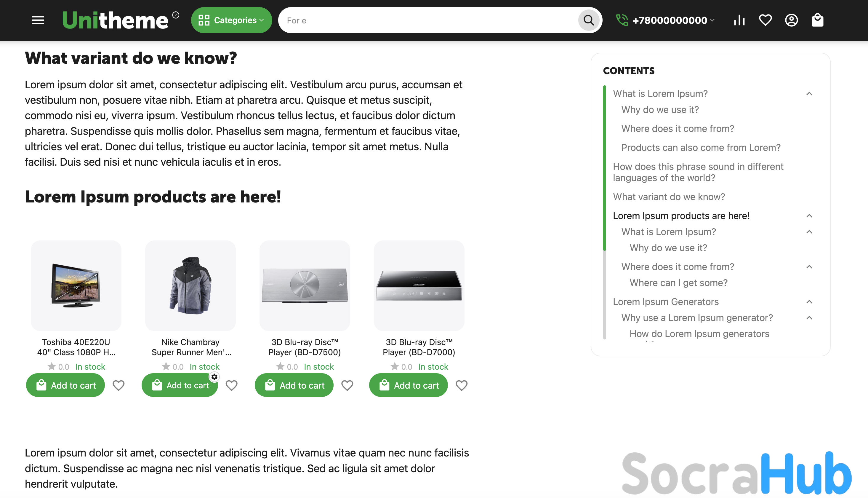868x498 pixels.
Task: Click the green phone call icon
Action: pos(622,20)
